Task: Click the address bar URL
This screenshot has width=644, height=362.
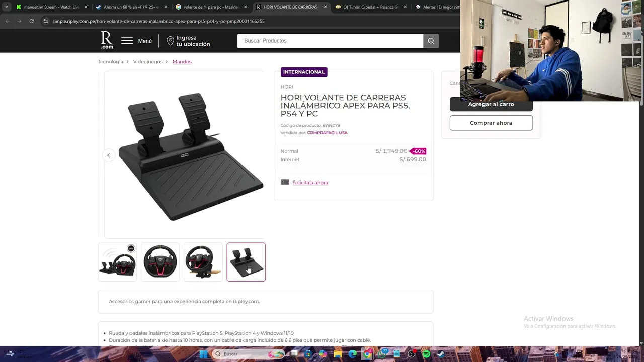Action: pos(158,21)
